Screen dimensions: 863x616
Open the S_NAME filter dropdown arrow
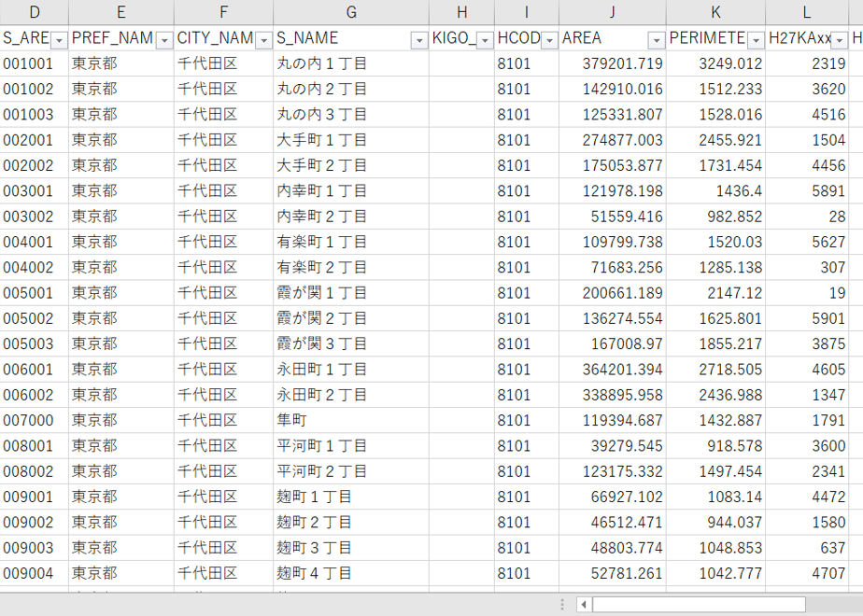(x=419, y=40)
